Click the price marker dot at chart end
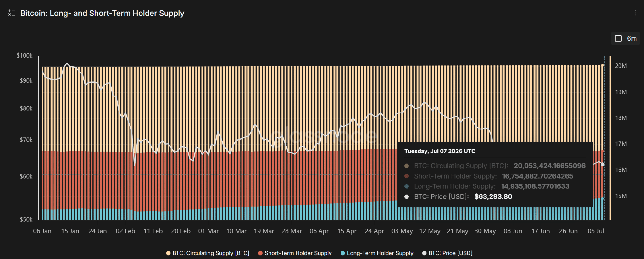The image size is (644, 259). coord(602,164)
